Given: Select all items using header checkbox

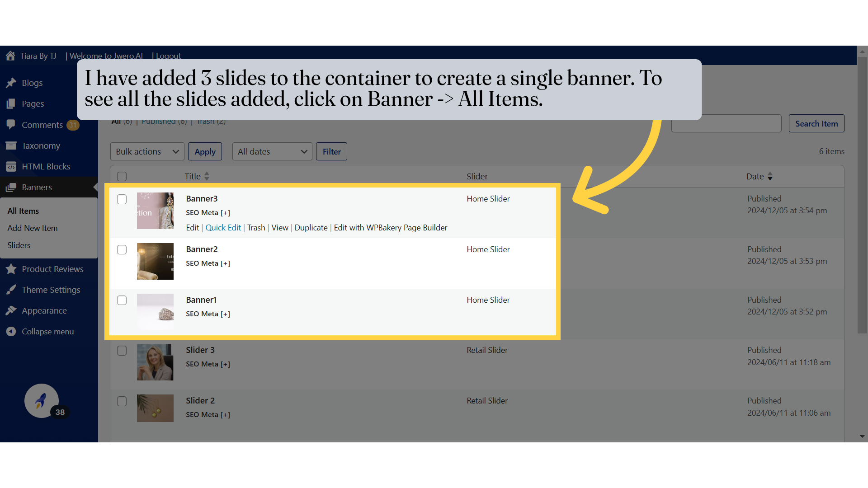Looking at the screenshot, I should tap(122, 176).
